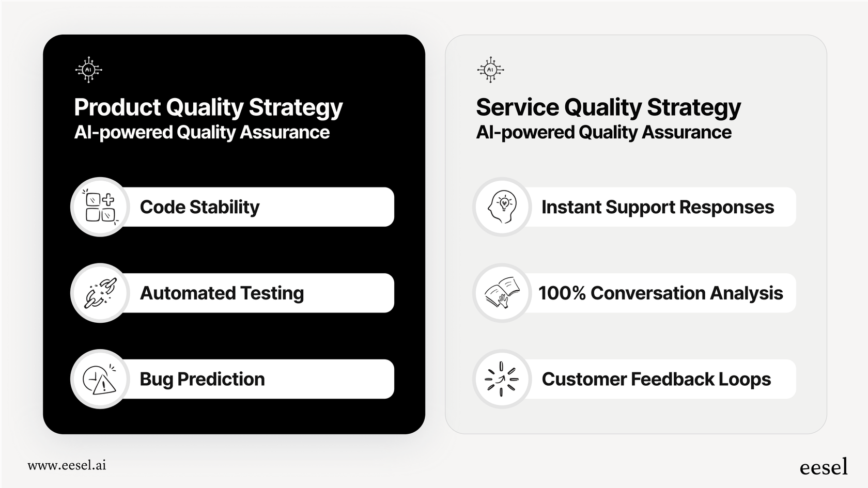Click the Instant Support Responses lightbulb head icon
868x488 pixels.
502,207
